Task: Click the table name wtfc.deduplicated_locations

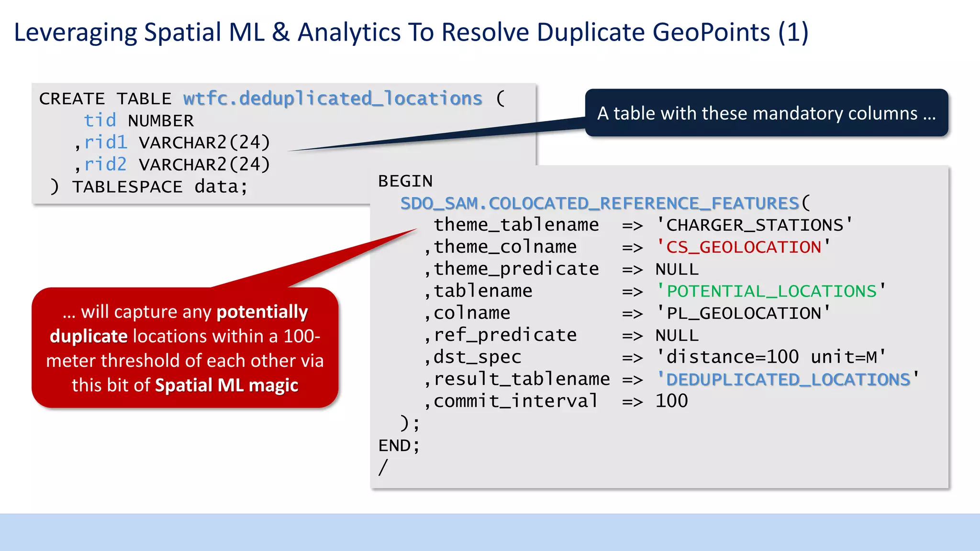Action: pyautogui.click(x=333, y=98)
